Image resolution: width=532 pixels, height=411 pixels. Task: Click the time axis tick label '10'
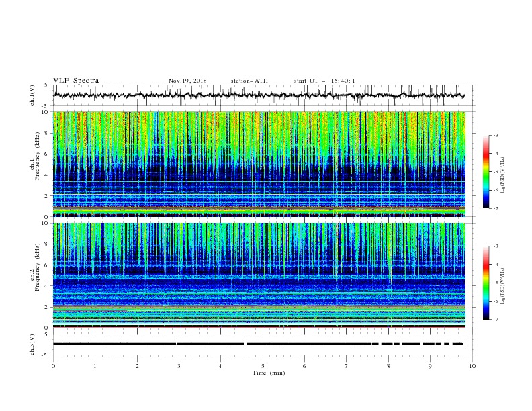coord(472,366)
